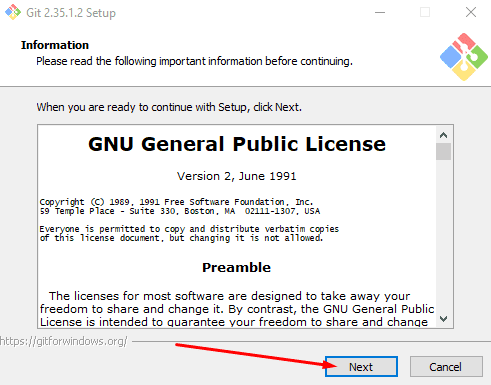Click 'freedom to share and change it' line
This screenshot has width=491, height=385.
(x=237, y=309)
